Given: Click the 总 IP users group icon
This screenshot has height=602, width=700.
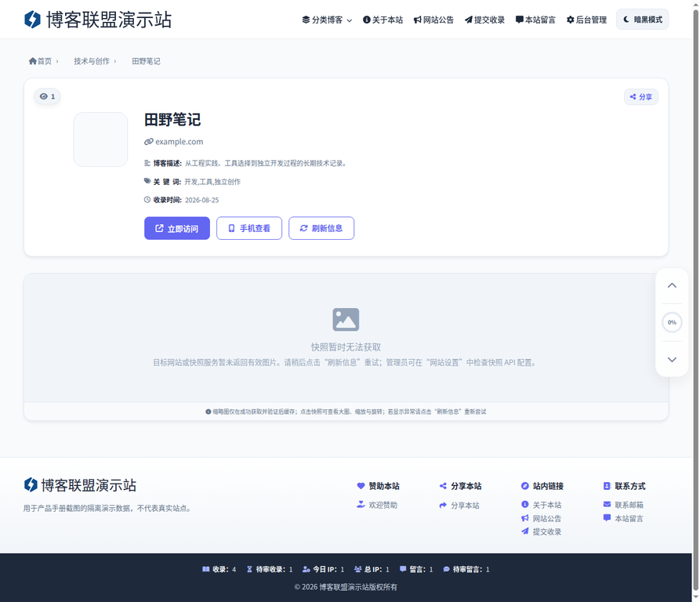Looking at the screenshot, I should [357, 569].
